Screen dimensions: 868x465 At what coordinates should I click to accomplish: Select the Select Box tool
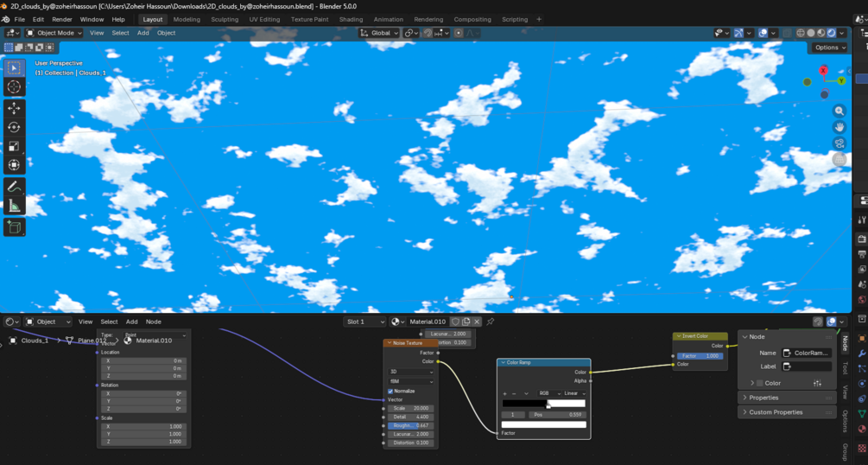pyautogui.click(x=15, y=68)
